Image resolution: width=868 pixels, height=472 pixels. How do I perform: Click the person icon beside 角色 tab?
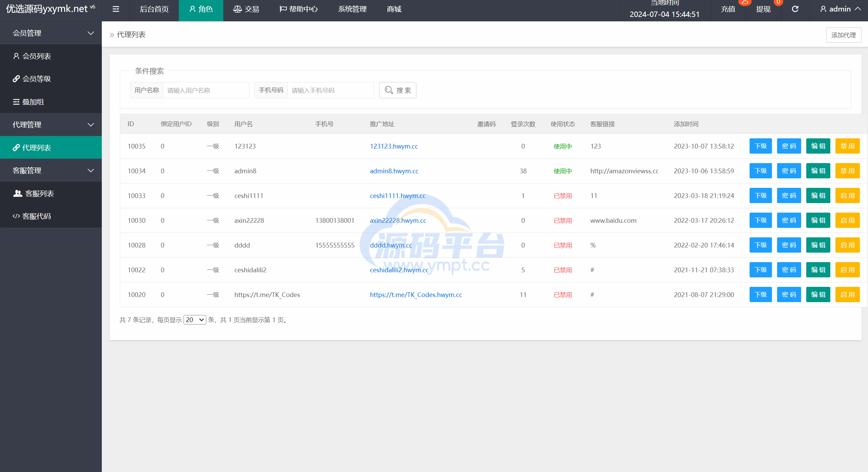(192, 9)
